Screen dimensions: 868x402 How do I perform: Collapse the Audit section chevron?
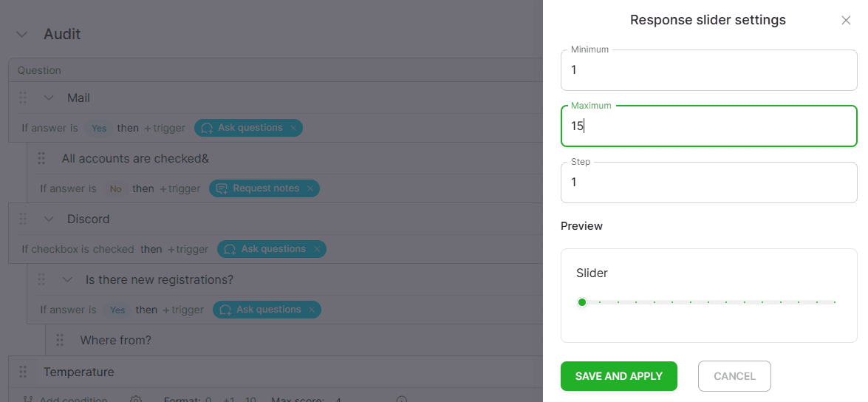point(21,34)
